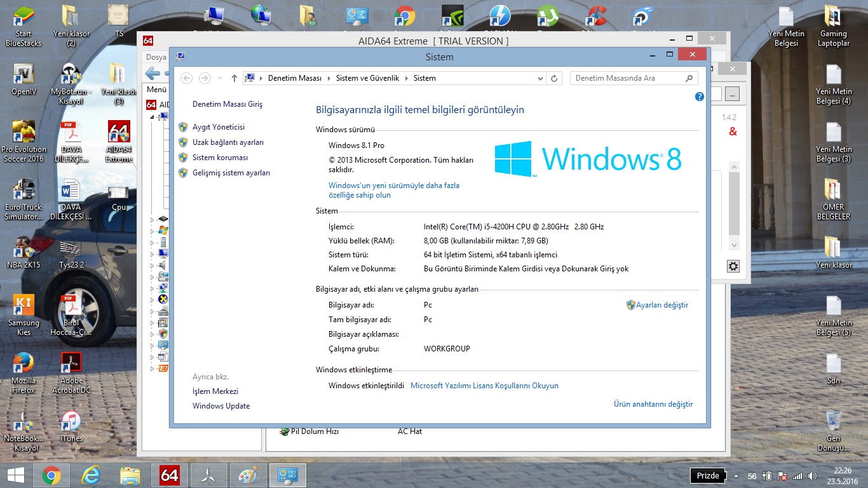868x488 pixels.
Task: Open AIDA64 from the taskbar
Action: click(169, 475)
